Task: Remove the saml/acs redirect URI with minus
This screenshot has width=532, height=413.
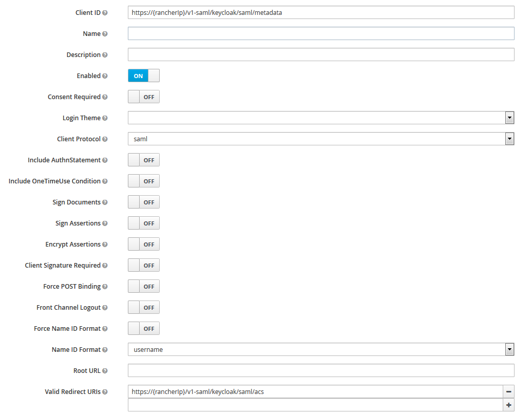Action: pos(508,391)
